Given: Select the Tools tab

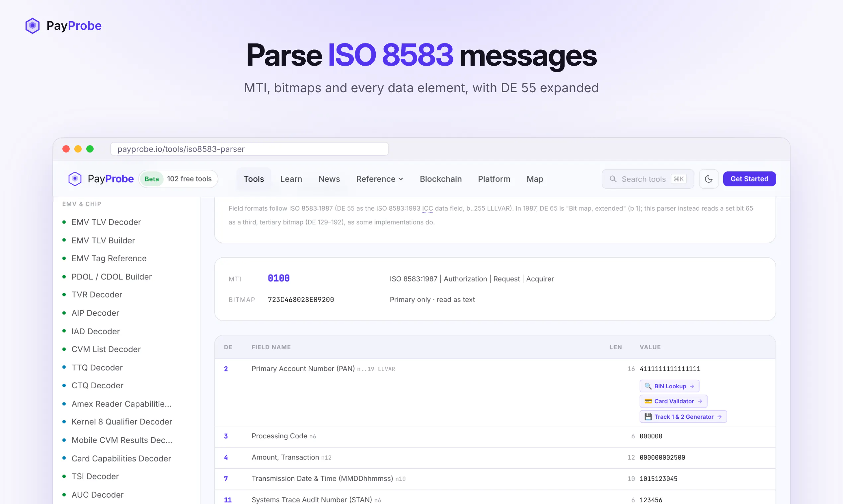Looking at the screenshot, I should [x=254, y=179].
